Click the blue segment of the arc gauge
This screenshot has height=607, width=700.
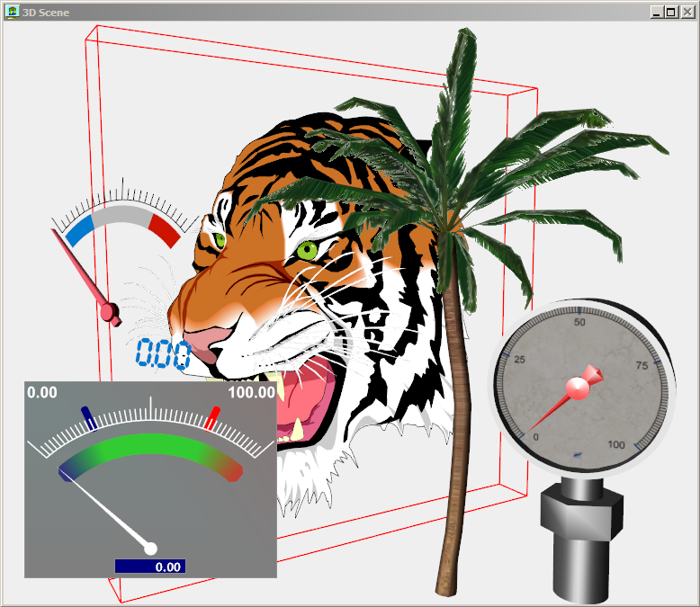(80, 228)
